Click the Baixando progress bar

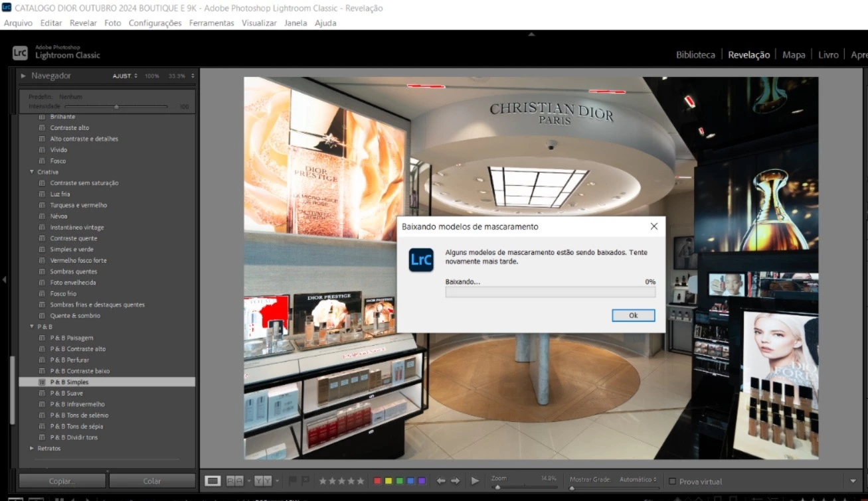tap(551, 292)
